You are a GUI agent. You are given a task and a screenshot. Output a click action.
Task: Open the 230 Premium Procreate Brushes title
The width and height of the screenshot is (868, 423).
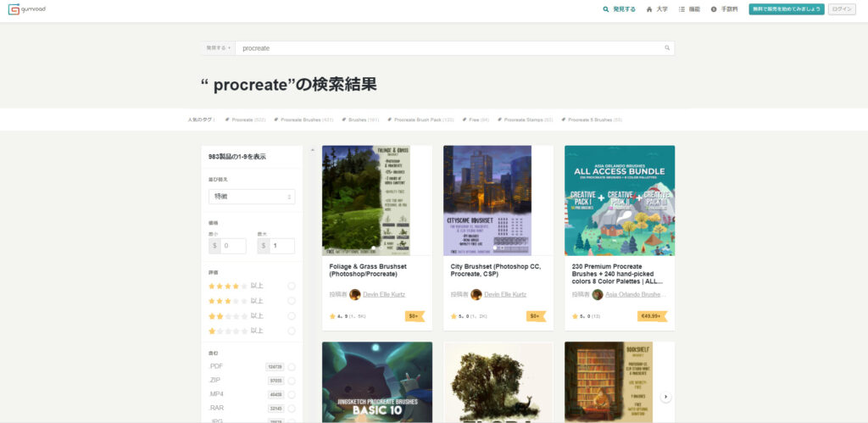click(617, 274)
